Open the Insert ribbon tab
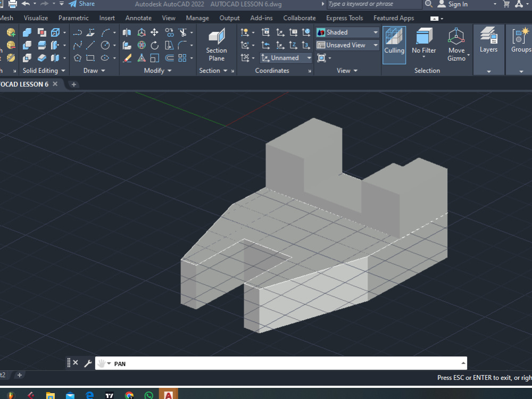The image size is (532, 399). pyautogui.click(x=107, y=18)
